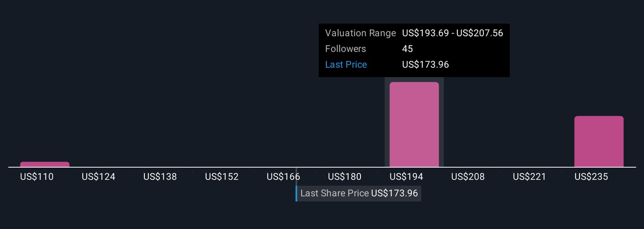Select the US$180 axis label
This screenshot has width=644, height=229.
[344, 177]
